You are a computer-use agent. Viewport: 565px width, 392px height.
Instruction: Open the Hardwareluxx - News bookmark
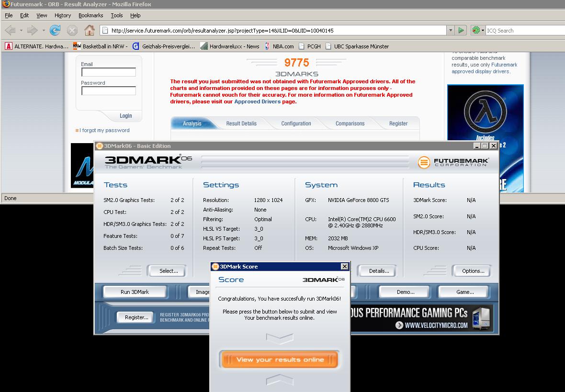tap(230, 46)
